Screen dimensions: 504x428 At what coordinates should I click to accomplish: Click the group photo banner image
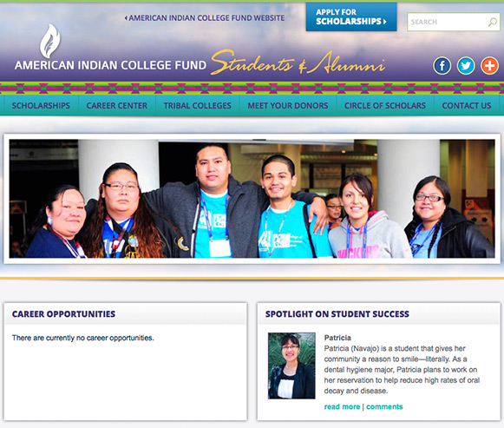click(x=252, y=199)
